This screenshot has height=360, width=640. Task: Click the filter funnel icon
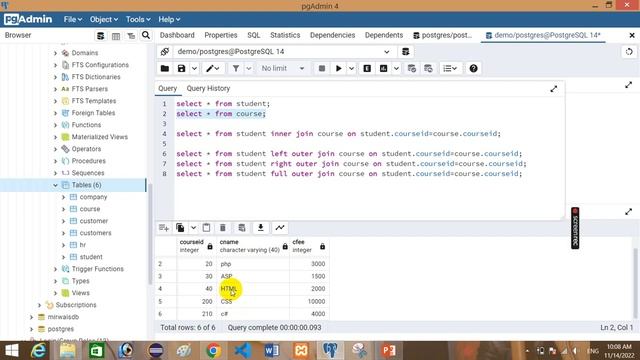coord(236,69)
